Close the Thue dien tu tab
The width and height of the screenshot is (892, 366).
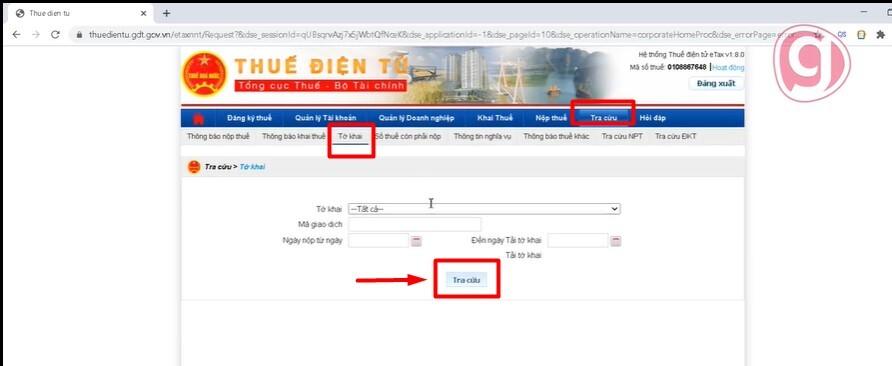[143, 13]
